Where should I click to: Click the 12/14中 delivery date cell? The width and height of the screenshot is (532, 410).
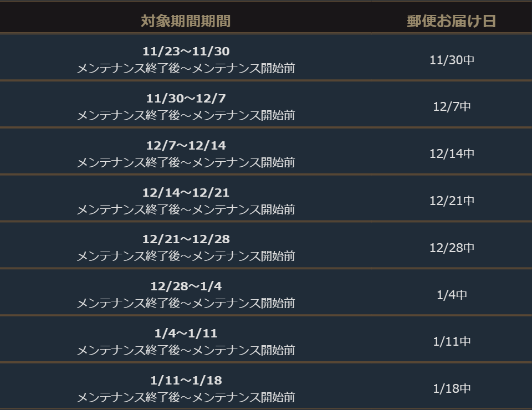coord(452,153)
